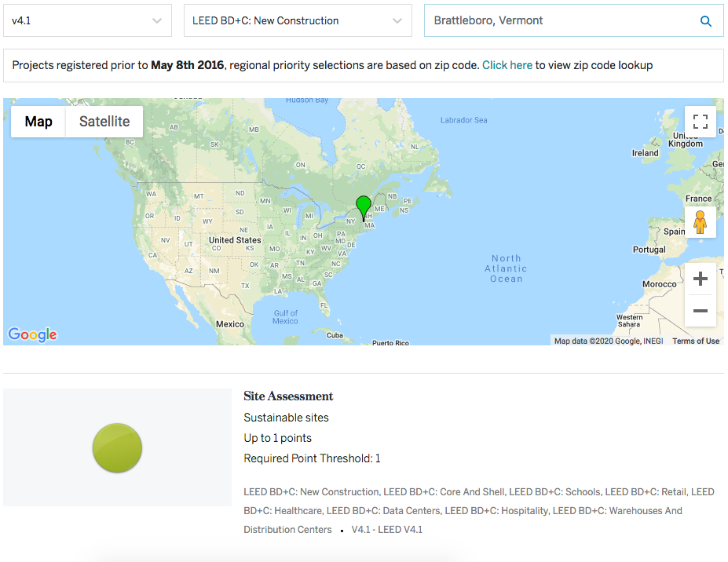Image resolution: width=728 pixels, height=562 pixels.
Task: Switch to Satellite view tab
Action: pyautogui.click(x=104, y=122)
